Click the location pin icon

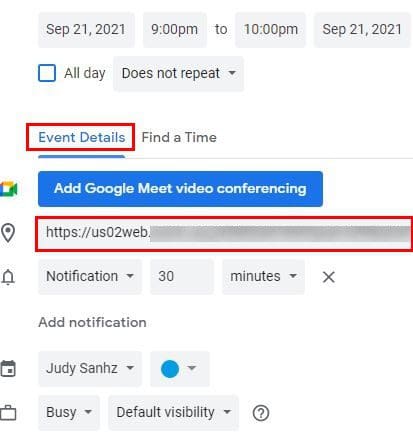[8, 233]
